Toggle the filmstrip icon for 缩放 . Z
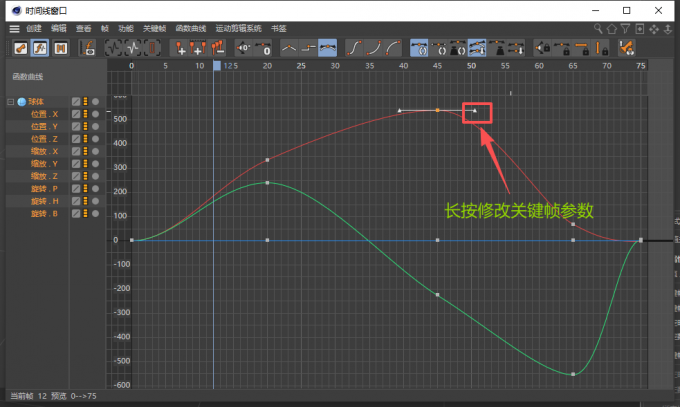Screen dimensions: 680x407 click(x=85, y=176)
